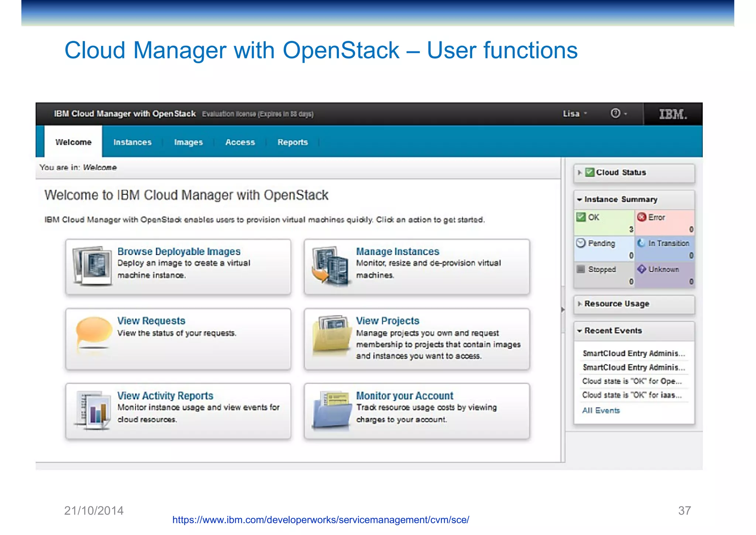This screenshot has height=535, width=756.
Task: Select 'Cloud state is OK for Ope...' event
Action: (632, 381)
